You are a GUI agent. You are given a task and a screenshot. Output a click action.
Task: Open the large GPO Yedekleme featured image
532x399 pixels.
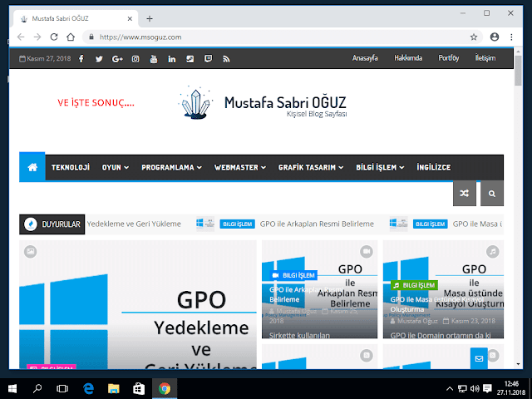pos(138,305)
